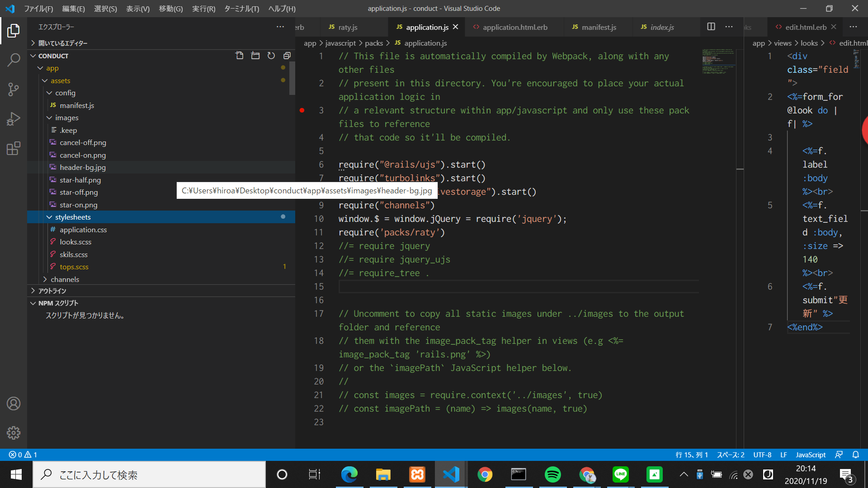Open notifications via the status bar bell

tap(856, 455)
